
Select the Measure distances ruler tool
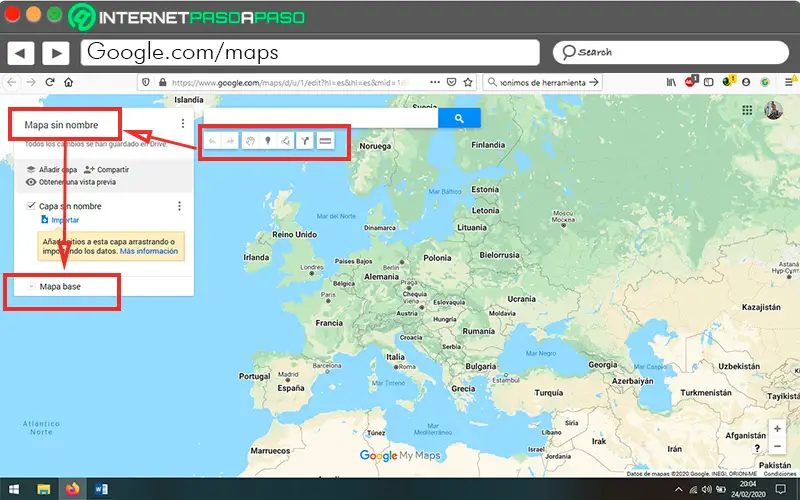tap(325, 141)
